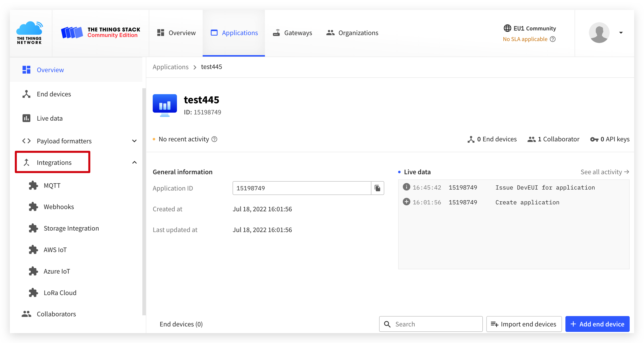Expand the Payload formatters chevron

(134, 141)
